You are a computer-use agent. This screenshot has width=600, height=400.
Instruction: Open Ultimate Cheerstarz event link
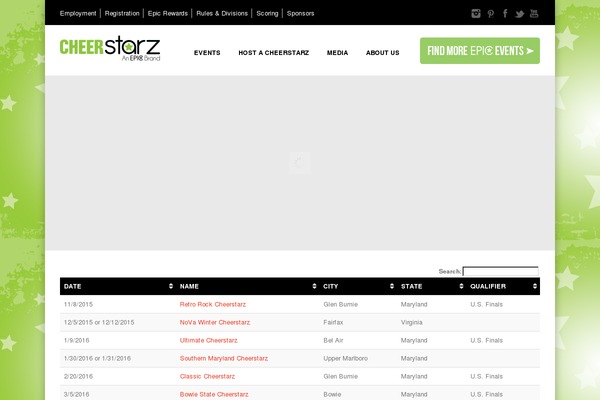[209, 340]
